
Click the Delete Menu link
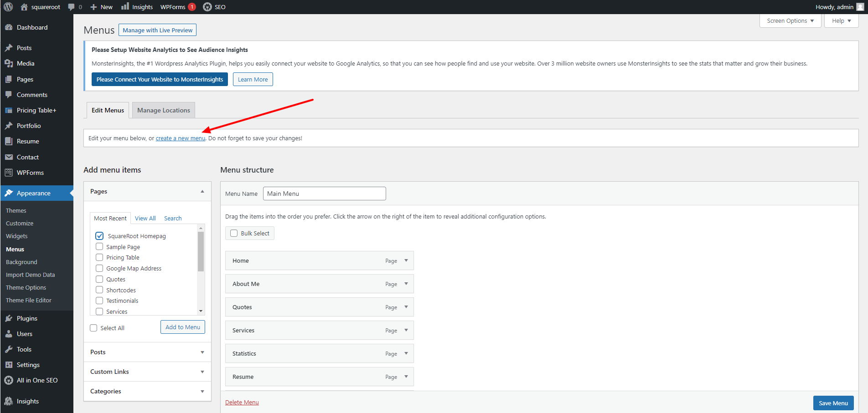242,403
